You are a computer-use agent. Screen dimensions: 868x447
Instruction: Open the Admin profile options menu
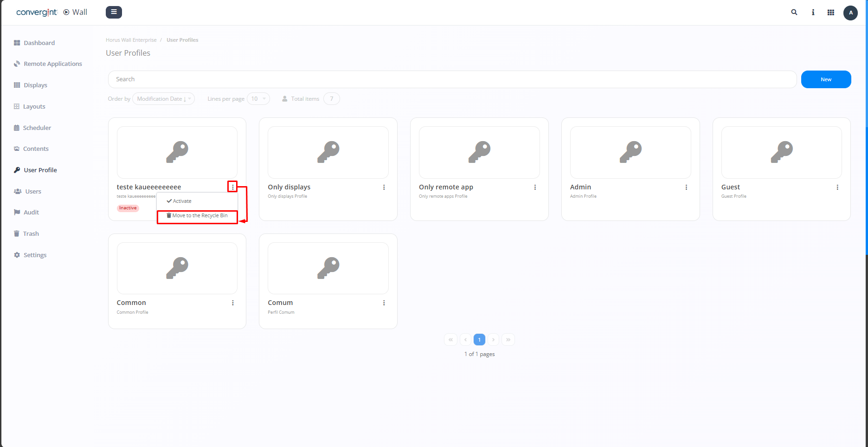[x=686, y=187]
